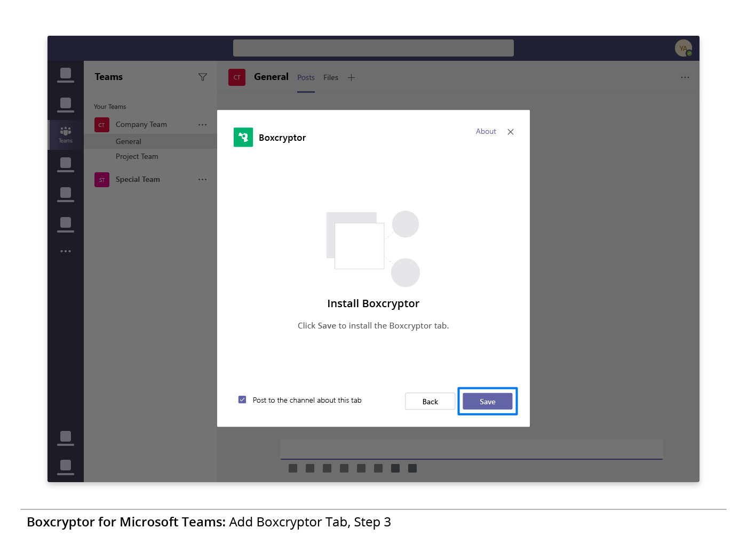This screenshot has width=747, height=560.
Task: Click the search bar at the top
Action: 373,48
